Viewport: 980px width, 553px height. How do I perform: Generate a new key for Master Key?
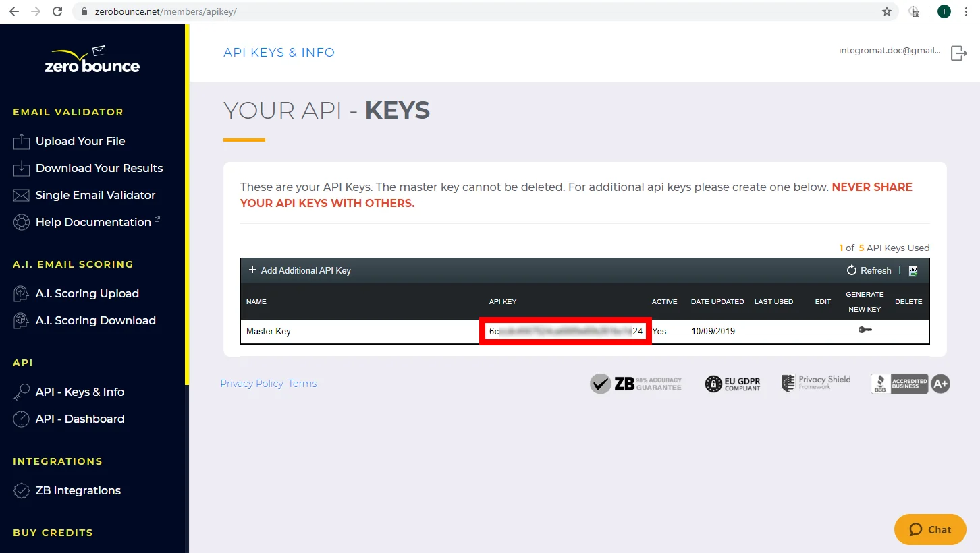click(x=865, y=330)
